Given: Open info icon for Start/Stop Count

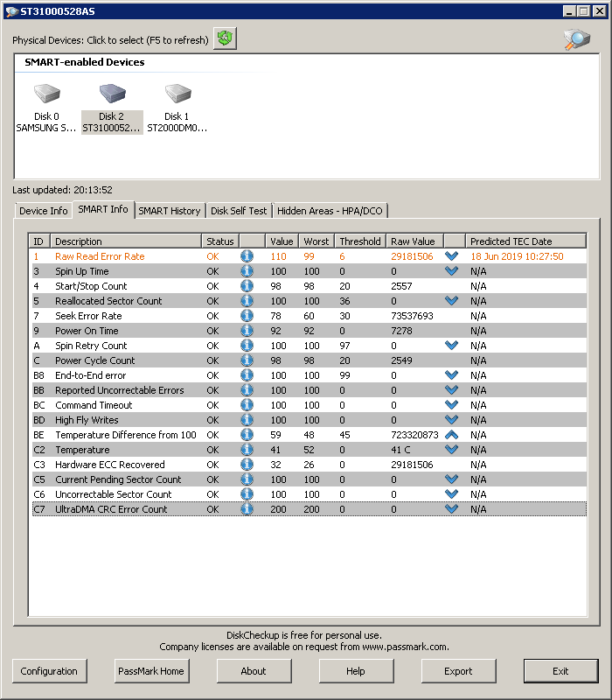Looking at the screenshot, I should coord(247,286).
